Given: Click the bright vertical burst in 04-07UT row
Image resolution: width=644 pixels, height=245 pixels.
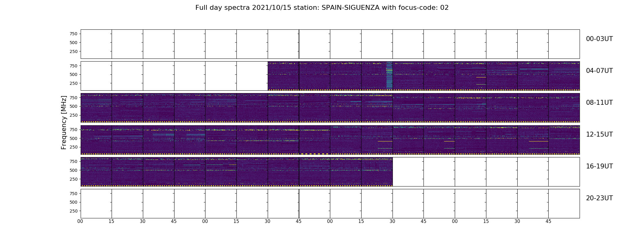Looking at the screenshot, I should pos(389,76).
